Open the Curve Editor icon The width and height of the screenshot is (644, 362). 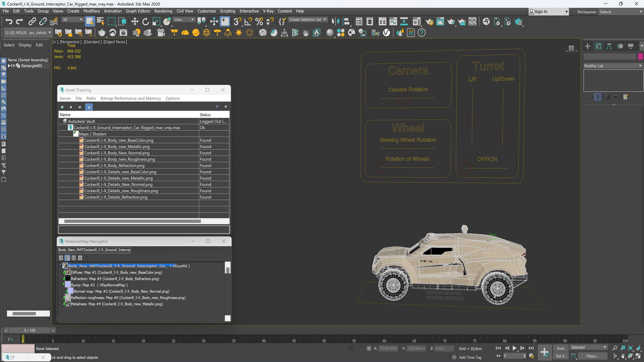click(x=393, y=22)
